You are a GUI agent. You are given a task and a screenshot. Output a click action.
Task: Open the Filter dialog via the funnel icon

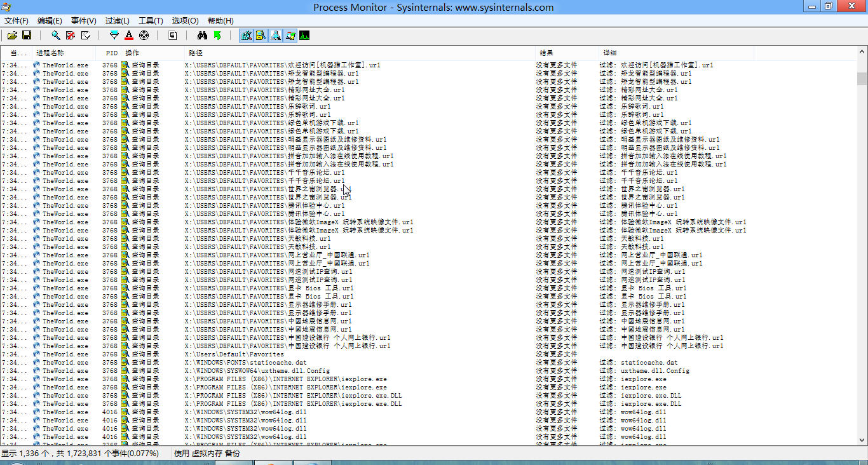coord(114,36)
